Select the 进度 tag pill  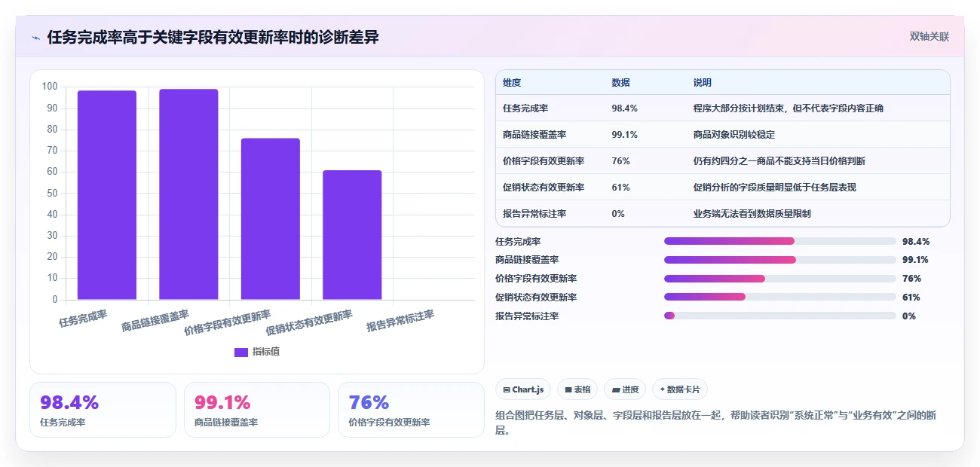pyautogui.click(x=625, y=389)
